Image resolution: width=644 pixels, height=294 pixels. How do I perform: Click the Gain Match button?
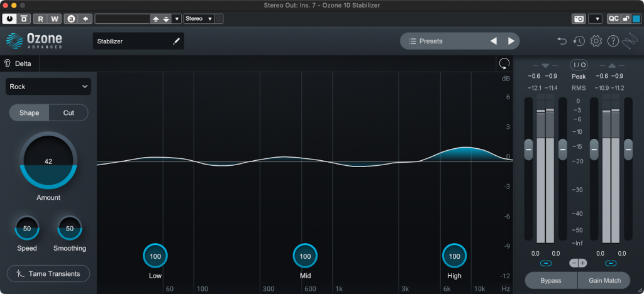click(604, 280)
